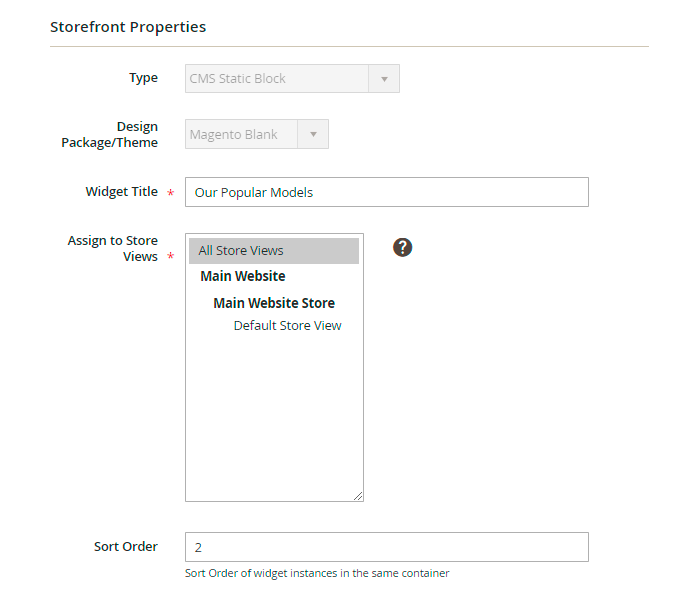The height and width of the screenshot is (602, 682).
Task: Click the store views list resize handle
Action: coord(358,495)
